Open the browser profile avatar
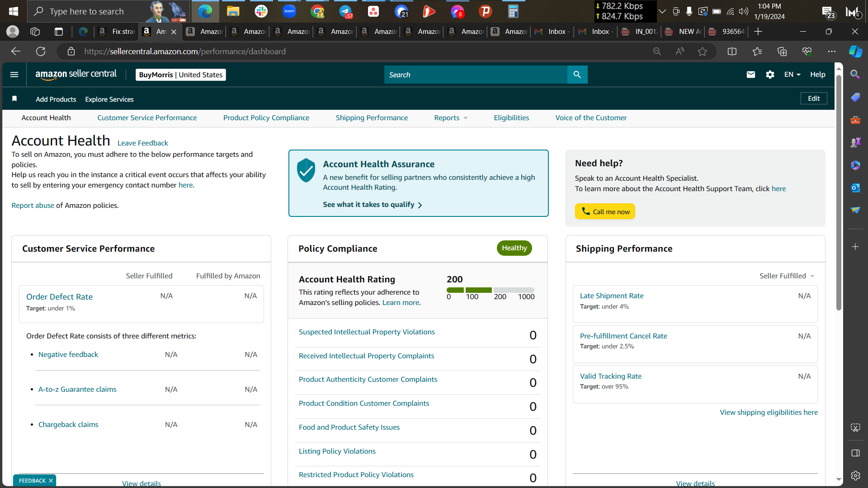Image resolution: width=868 pixels, height=488 pixels. tap(13, 32)
